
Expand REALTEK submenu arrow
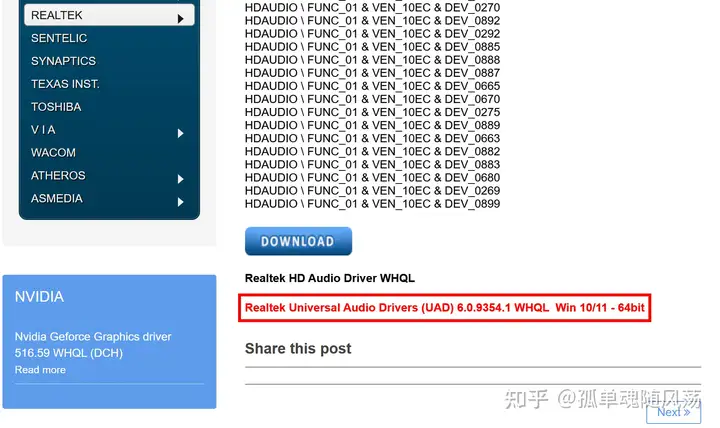(x=180, y=18)
